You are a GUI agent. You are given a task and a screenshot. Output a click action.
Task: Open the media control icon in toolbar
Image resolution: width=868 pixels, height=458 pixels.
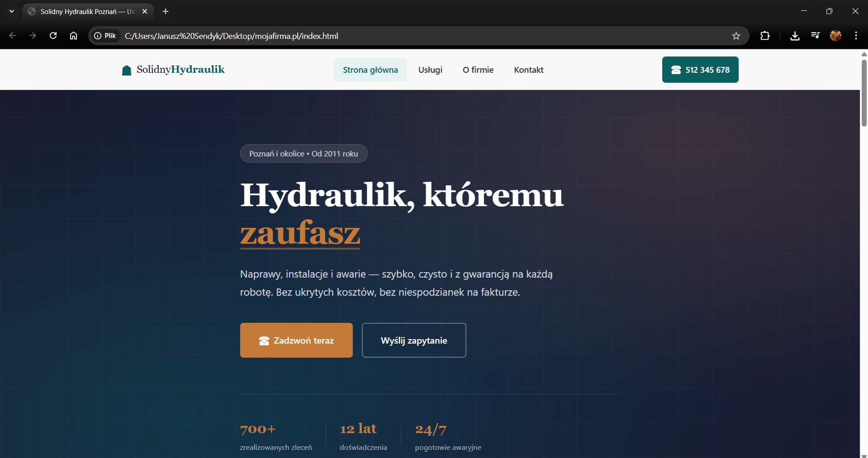815,36
